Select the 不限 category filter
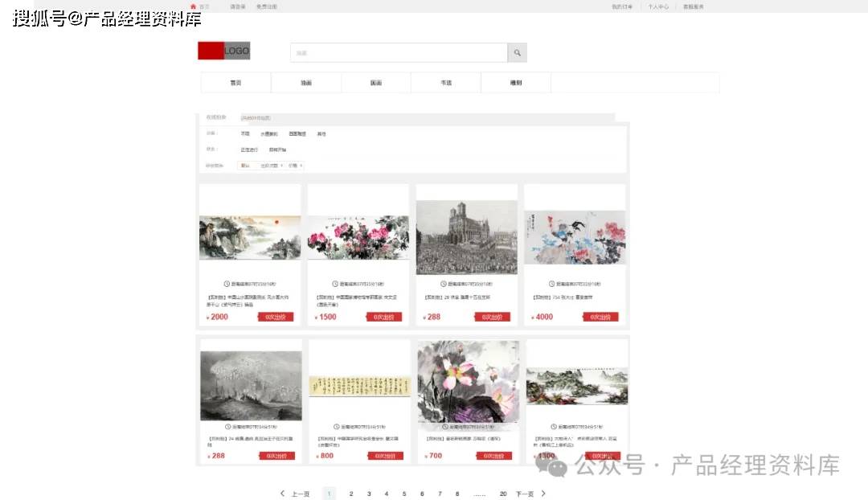 pyautogui.click(x=245, y=134)
